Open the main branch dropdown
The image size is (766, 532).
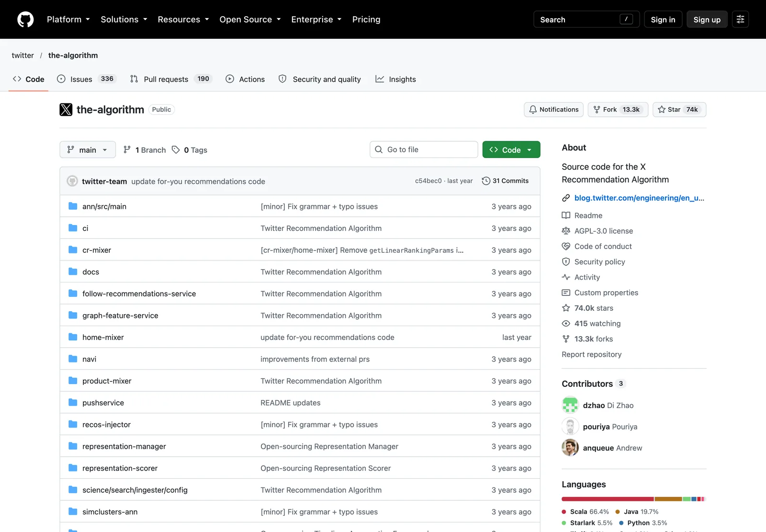(88, 150)
